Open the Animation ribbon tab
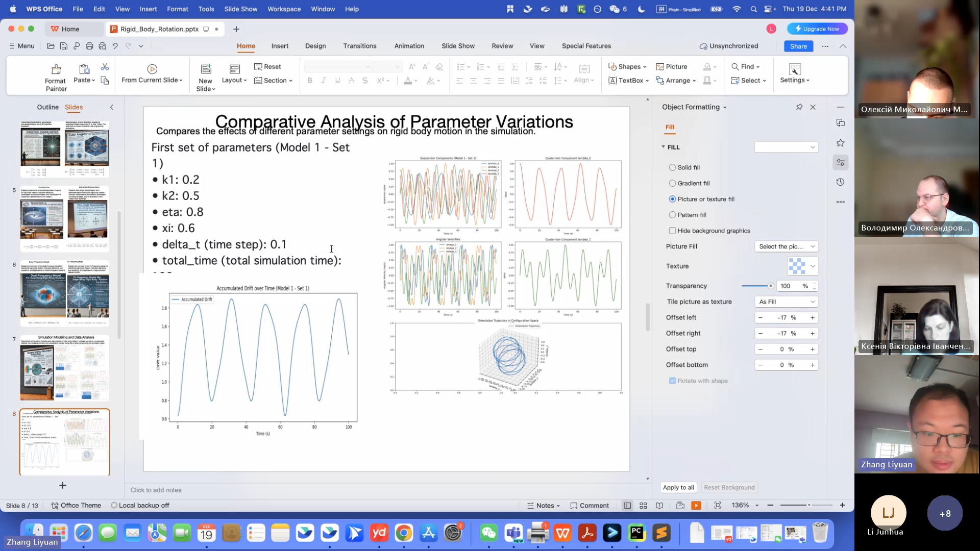Screen dimensions: 980x551 409,46
